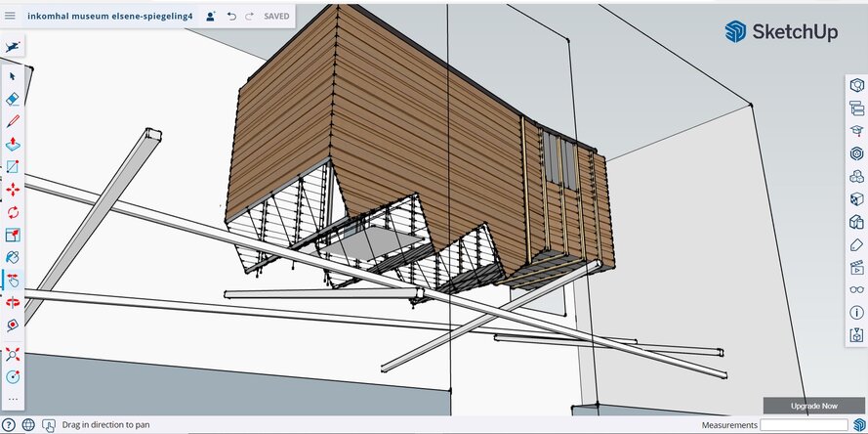Select the Scale tool
868x434 pixels.
[x=13, y=235]
